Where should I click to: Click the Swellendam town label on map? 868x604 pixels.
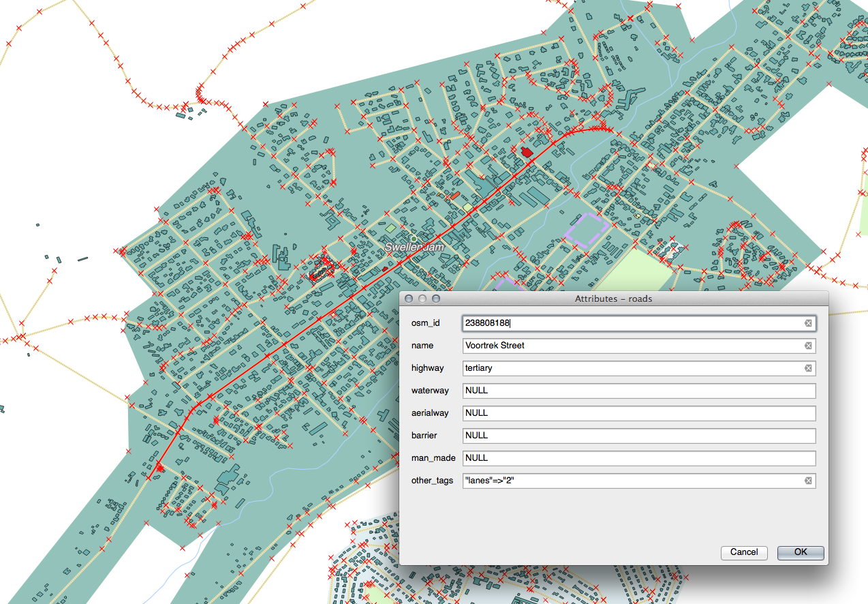414,247
